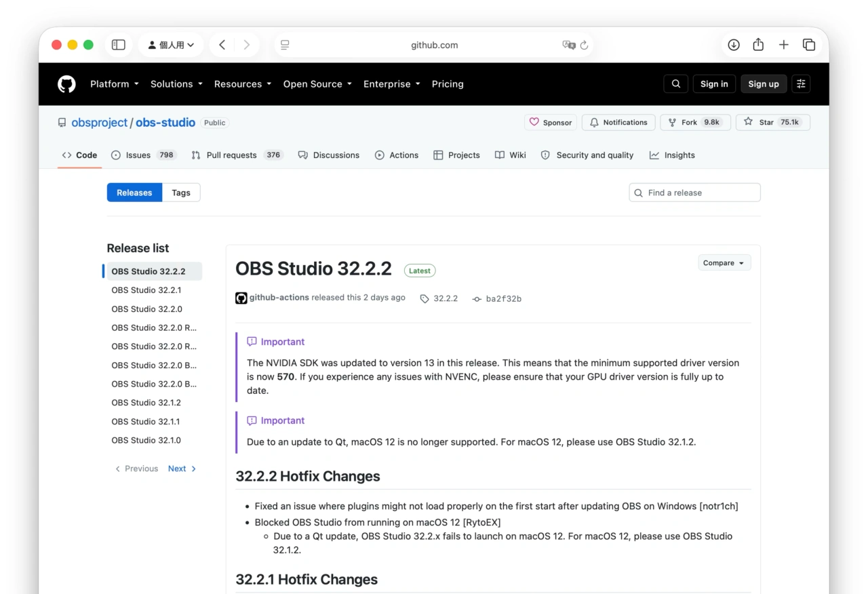
Task: Expand the Resources menu
Action: 242,84
